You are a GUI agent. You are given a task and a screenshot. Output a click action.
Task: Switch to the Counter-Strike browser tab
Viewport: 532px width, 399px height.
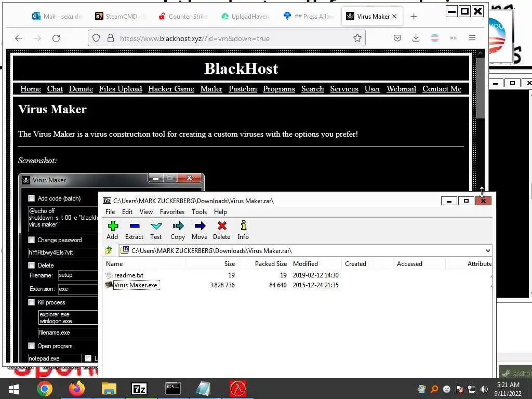coord(183,16)
